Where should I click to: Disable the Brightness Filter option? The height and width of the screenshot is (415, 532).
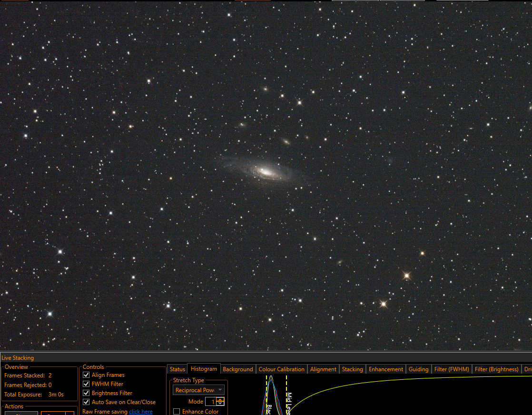coord(86,393)
